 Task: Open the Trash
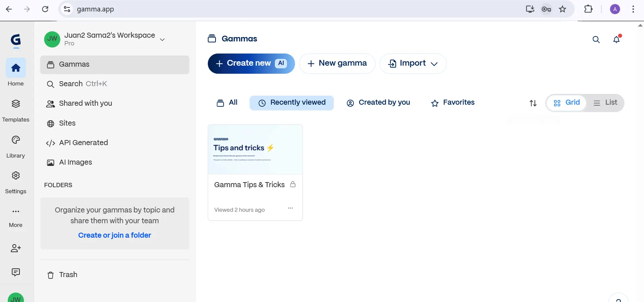115,275
